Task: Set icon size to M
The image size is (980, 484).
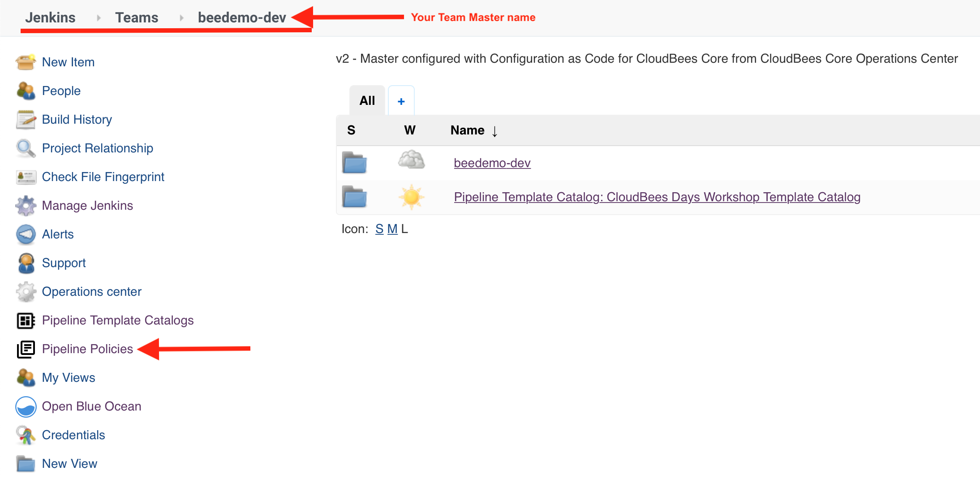Action: click(x=392, y=229)
